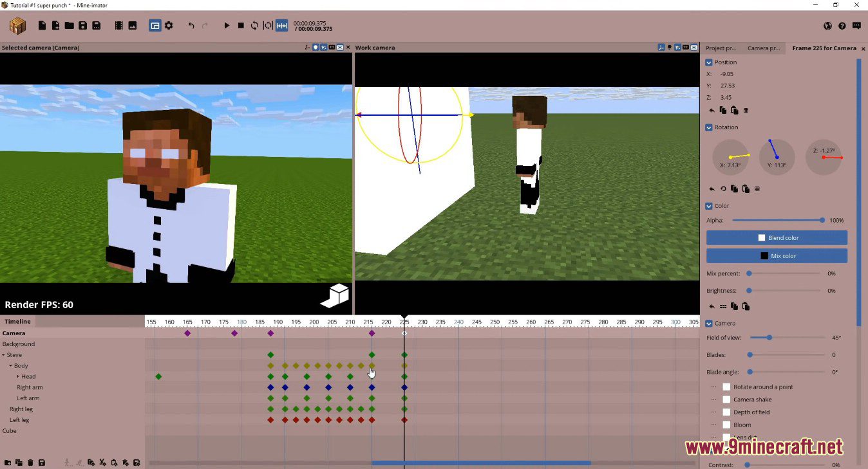Check the Camera shake option

[x=726, y=399]
